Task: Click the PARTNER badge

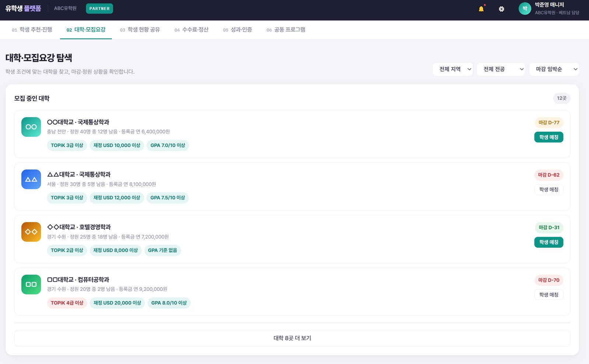Action: click(x=99, y=8)
